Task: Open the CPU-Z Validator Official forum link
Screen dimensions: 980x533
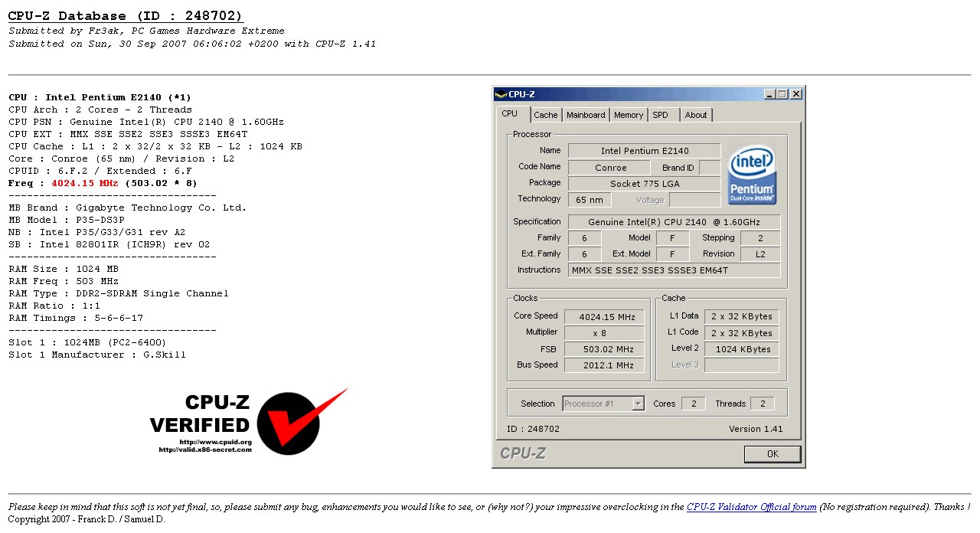Action: (x=751, y=507)
